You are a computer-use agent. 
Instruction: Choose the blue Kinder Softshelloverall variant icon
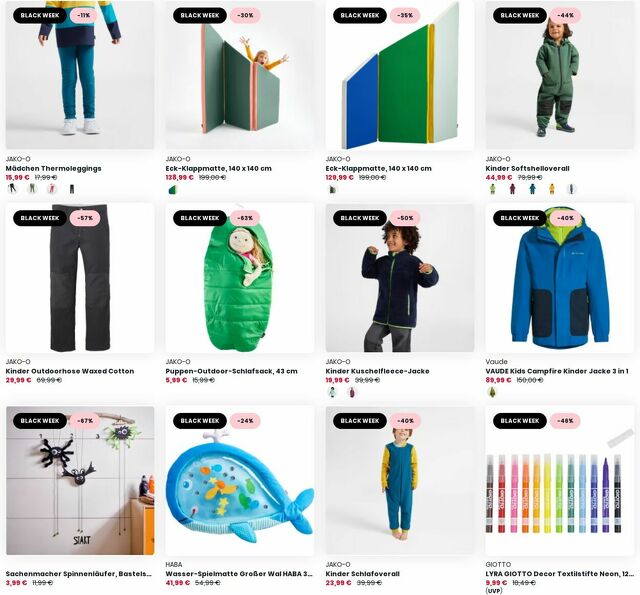[x=532, y=189]
